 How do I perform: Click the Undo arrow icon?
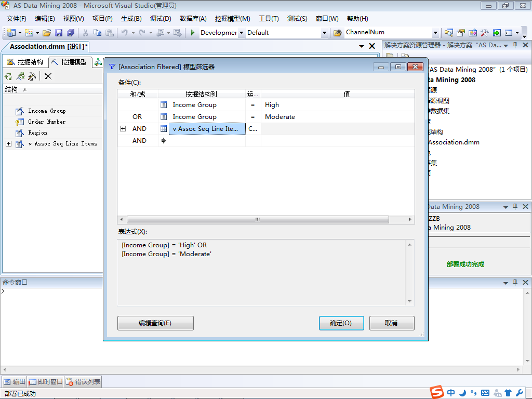125,33
